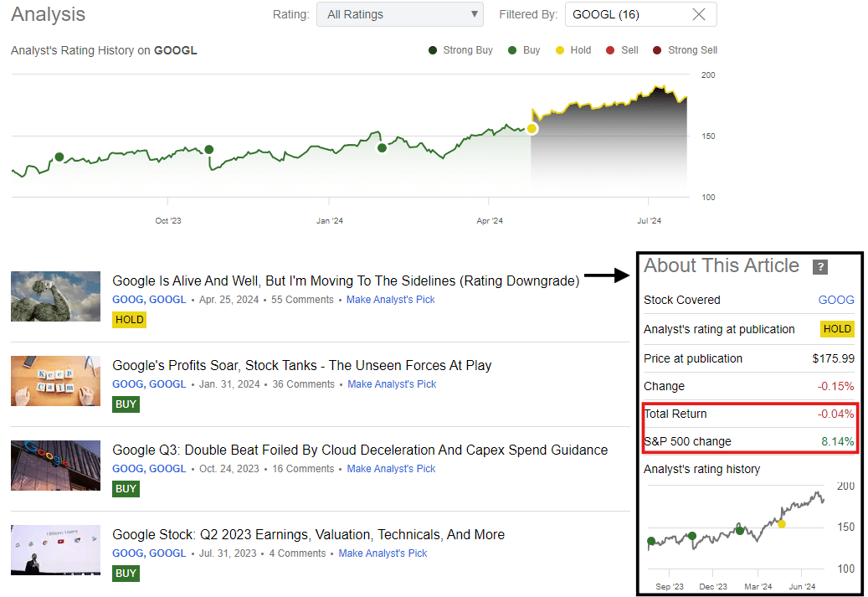The image size is (868, 597).
Task: Toggle the BUY badge on the Q3 article
Action: (x=126, y=488)
